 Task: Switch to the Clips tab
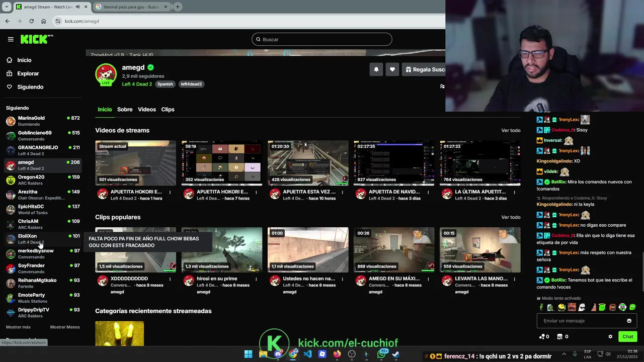[x=168, y=109]
